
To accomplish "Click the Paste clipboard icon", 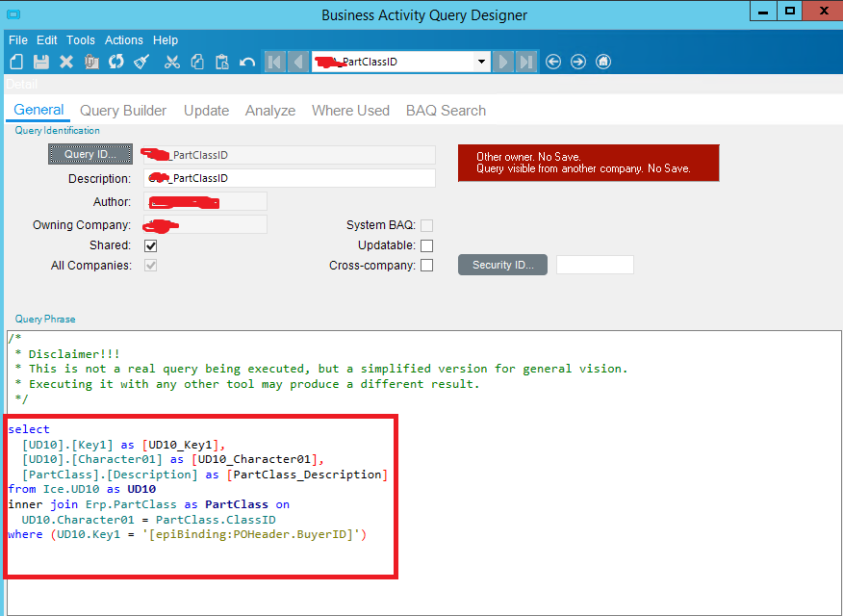I will coord(222,62).
